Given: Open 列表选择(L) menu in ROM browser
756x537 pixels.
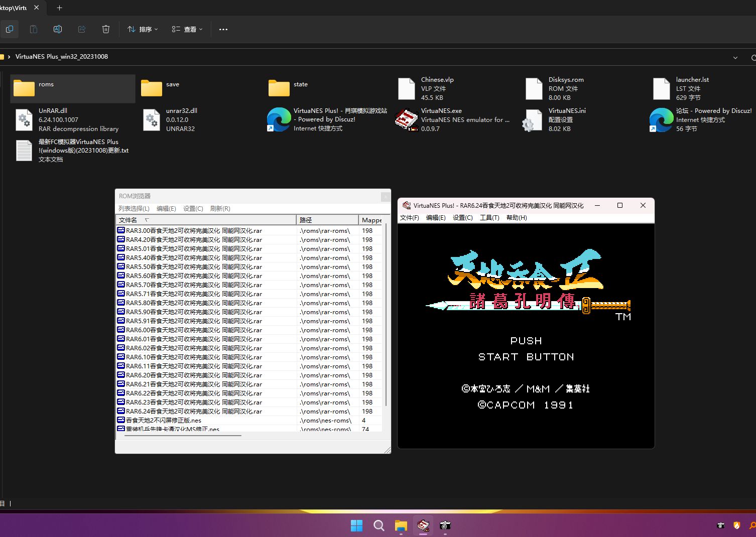Looking at the screenshot, I should point(134,208).
